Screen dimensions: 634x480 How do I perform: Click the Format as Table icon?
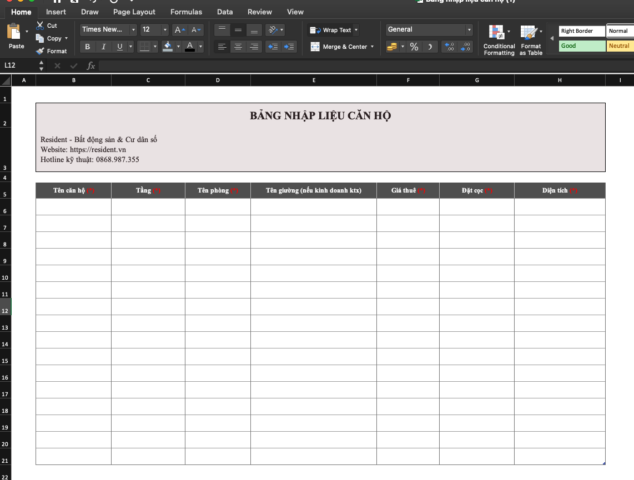tap(529, 34)
